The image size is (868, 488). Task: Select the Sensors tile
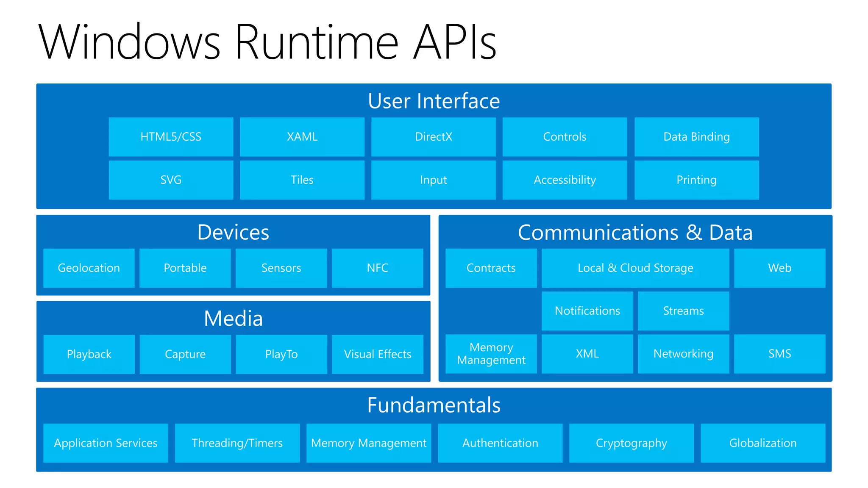tap(281, 268)
